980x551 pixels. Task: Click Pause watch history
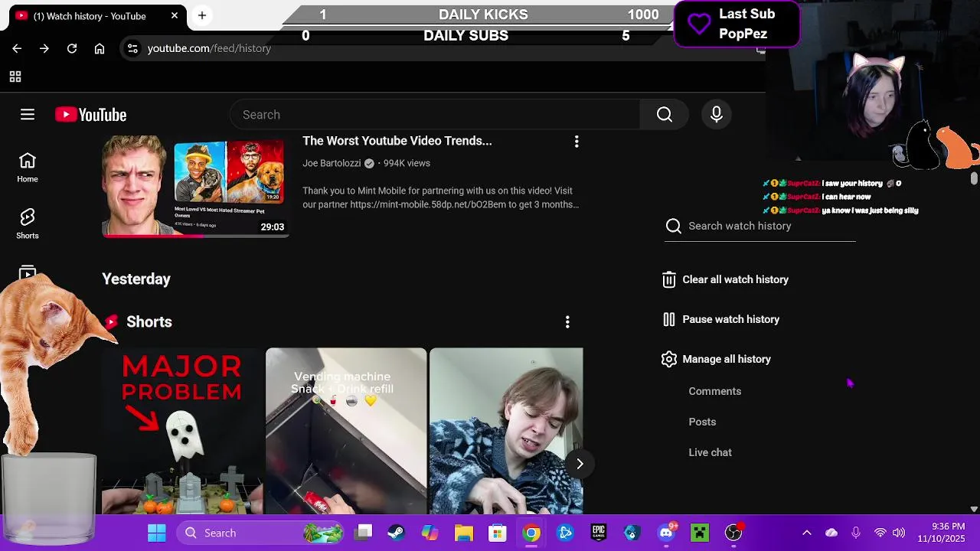tap(721, 319)
